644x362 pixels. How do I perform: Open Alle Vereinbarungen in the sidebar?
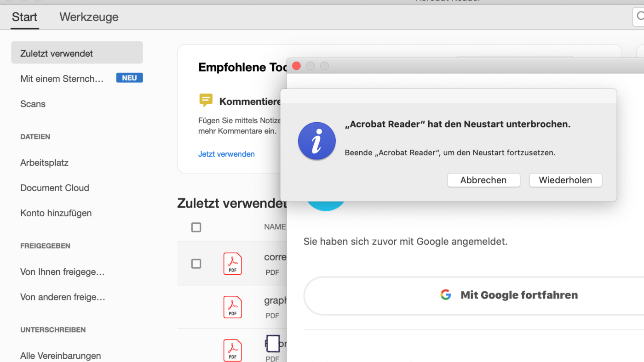click(60, 356)
